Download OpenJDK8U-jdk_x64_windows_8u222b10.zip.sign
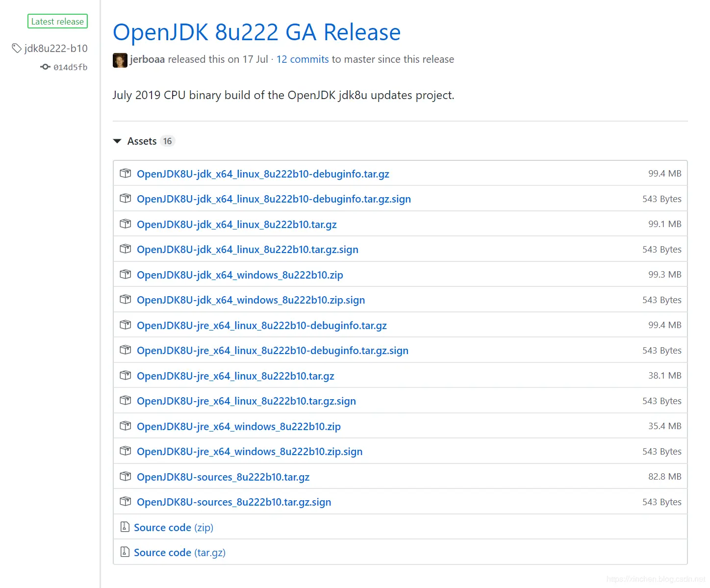Screen dimensions: 710x588 [x=251, y=300]
